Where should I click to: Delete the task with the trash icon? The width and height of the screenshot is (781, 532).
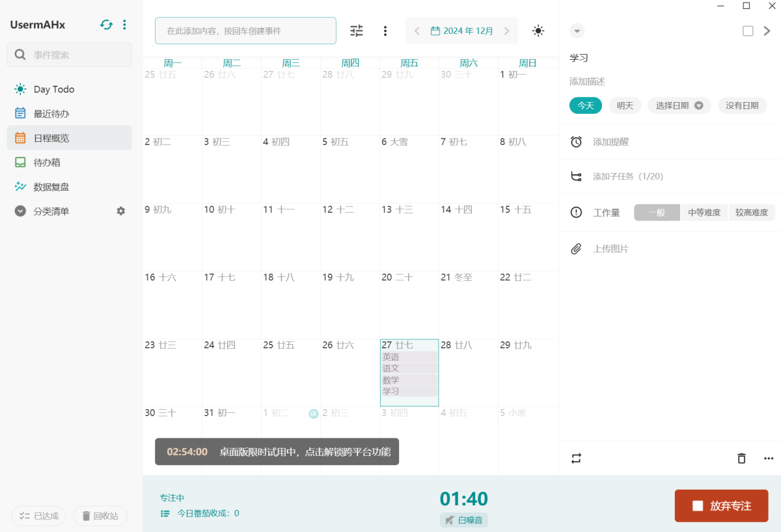point(741,459)
